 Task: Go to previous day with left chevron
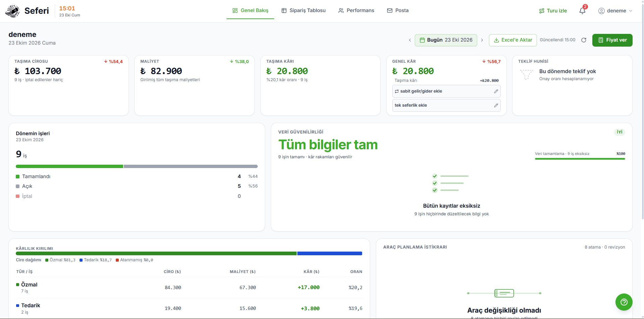[x=410, y=40]
